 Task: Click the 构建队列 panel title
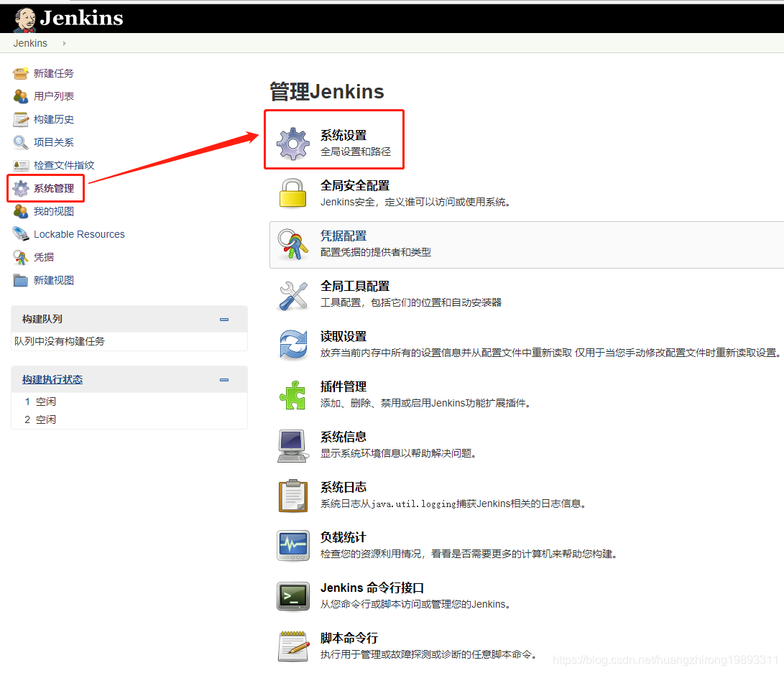(42, 320)
